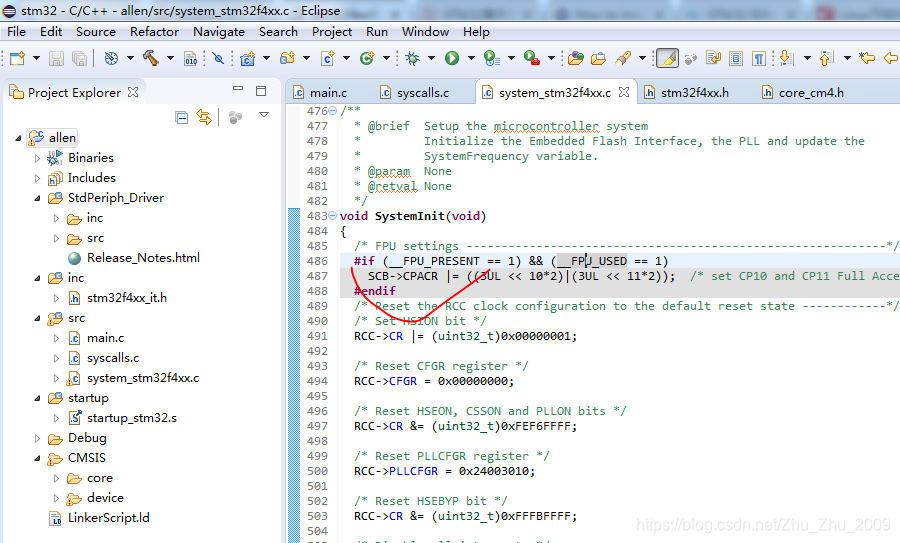
Task: Click the New C Source File icon
Action: [x=328, y=58]
